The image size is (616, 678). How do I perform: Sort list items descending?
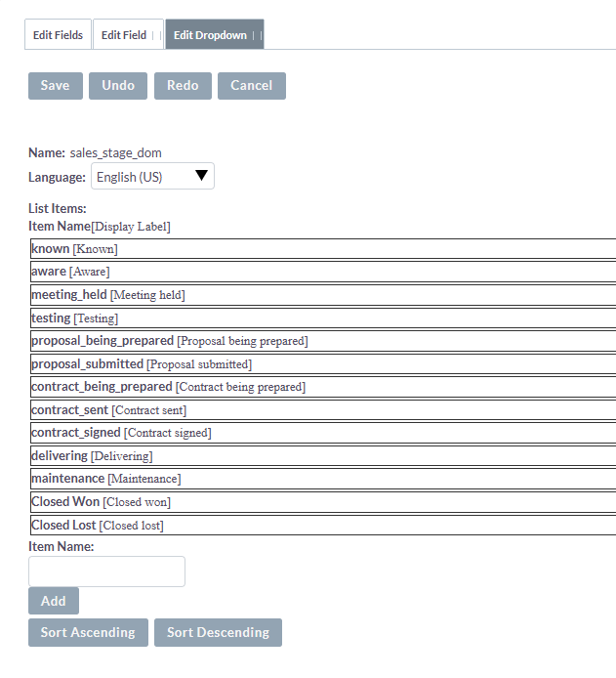coord(218,633)
